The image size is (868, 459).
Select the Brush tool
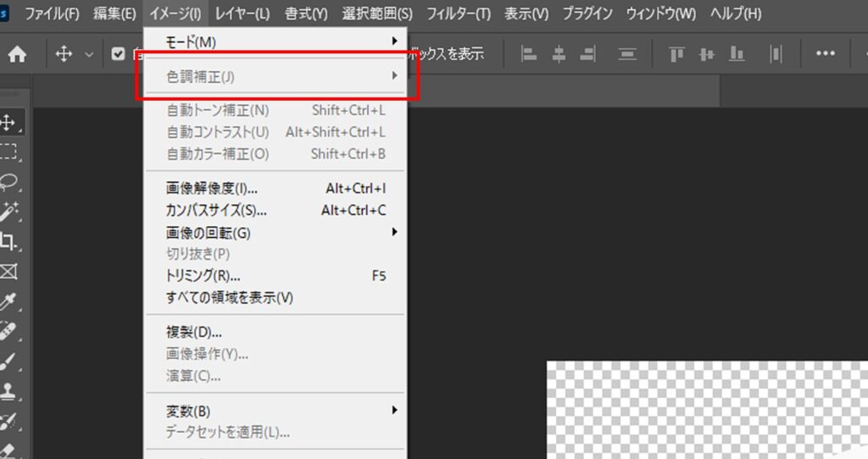8,362
